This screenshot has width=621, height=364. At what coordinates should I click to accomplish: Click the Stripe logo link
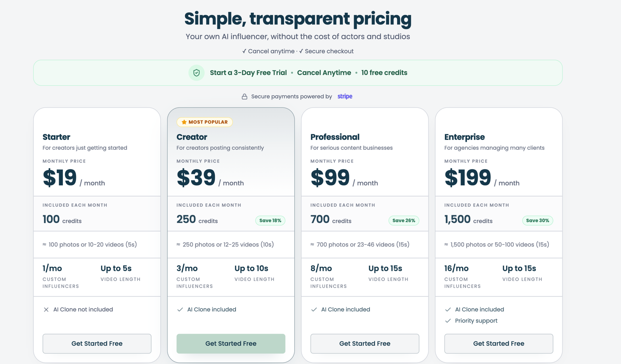coord(345,96)
